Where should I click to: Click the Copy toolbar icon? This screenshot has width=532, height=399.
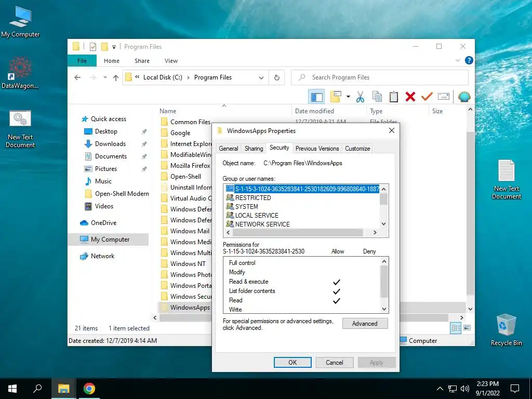point(377,97)
